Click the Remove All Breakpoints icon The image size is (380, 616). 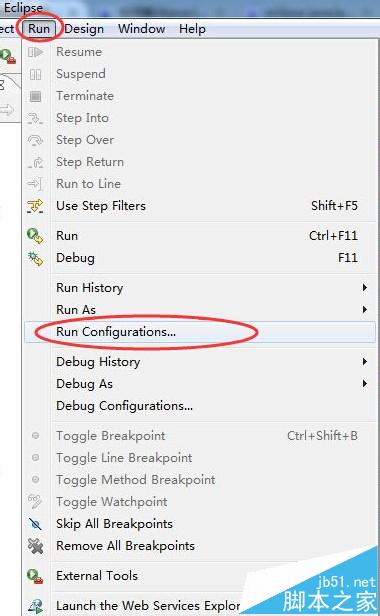(35, 546)
